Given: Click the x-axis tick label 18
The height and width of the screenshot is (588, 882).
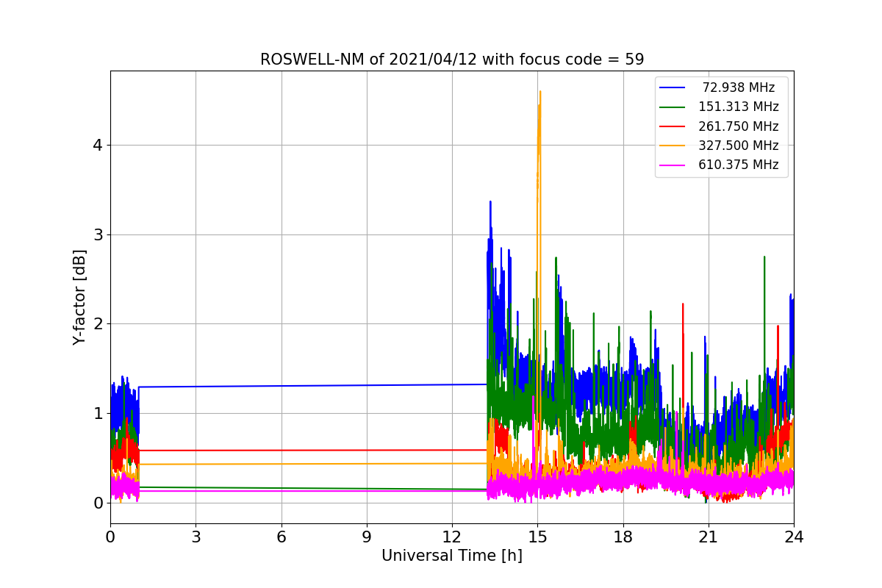Looking at the screenshot, I should 623,537.
